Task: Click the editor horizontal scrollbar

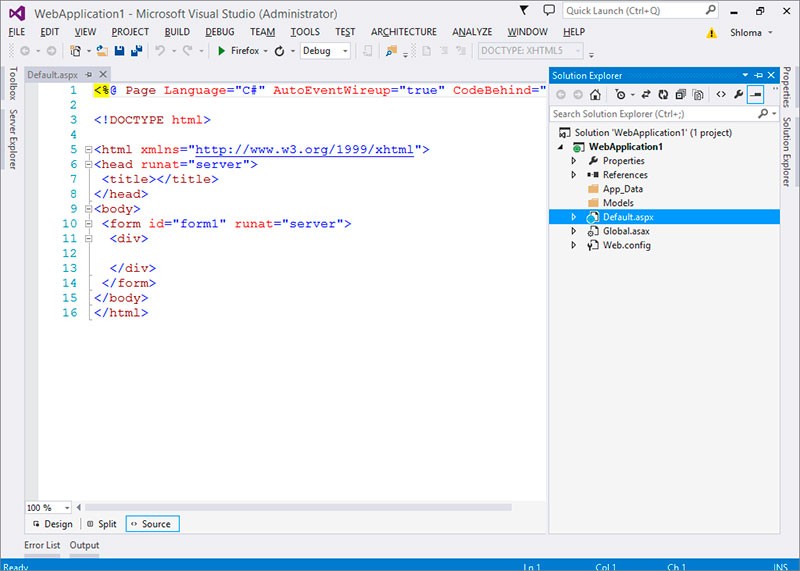Action: tap(298, 508)
